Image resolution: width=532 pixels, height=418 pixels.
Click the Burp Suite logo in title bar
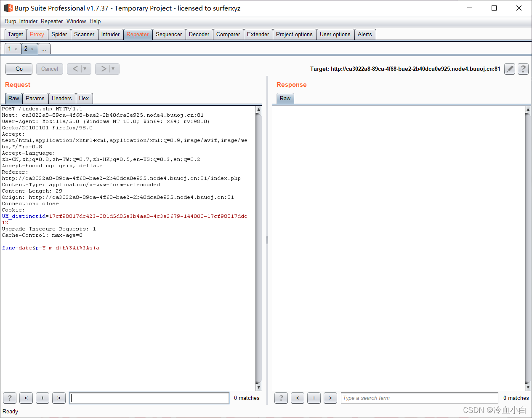tap(8, 8)
